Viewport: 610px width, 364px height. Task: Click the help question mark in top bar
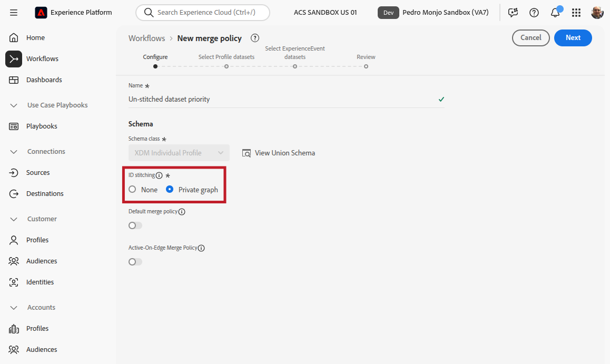tap(534, 13)
